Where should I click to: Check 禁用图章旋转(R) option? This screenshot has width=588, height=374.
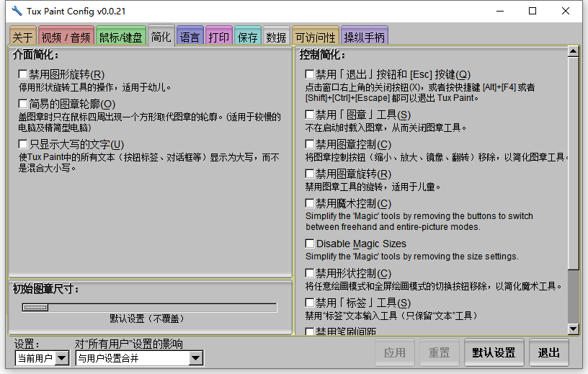point(310,174)
